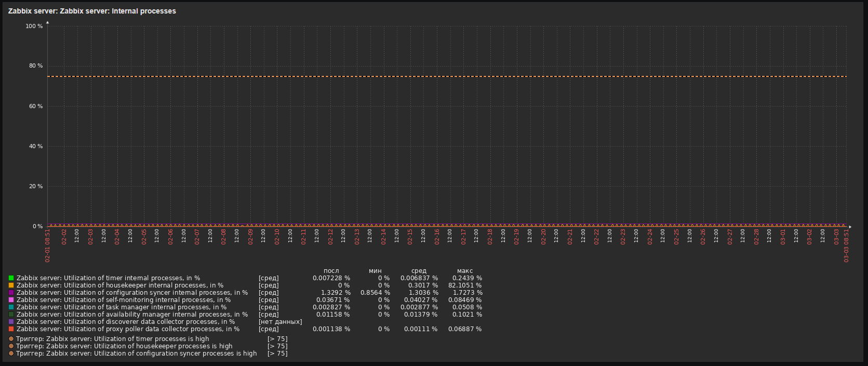Viewport: 868px width, 366px height.
Task: Select the timer internal processes legend label
Action: [x=108, y=278]
